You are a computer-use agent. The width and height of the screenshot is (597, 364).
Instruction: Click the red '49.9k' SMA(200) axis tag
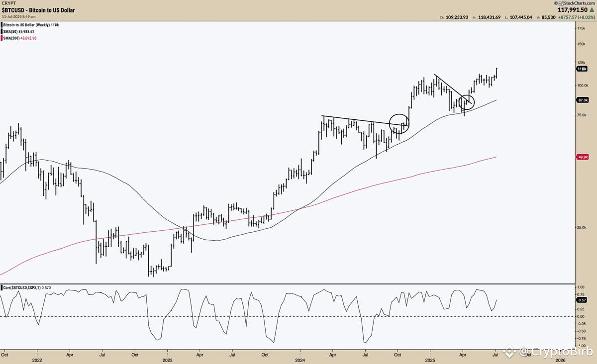point(583,157)
